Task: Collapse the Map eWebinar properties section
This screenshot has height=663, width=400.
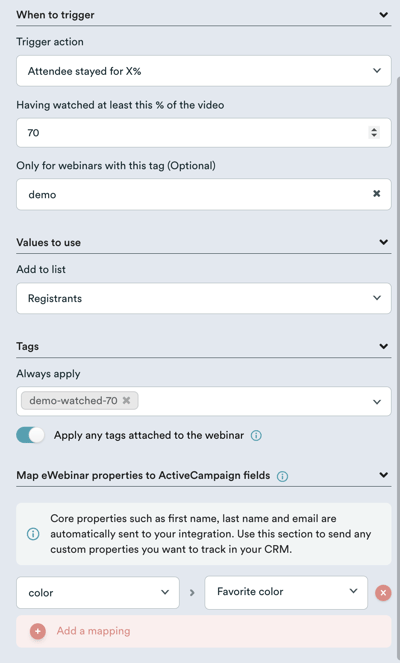Action: point(384,475)
